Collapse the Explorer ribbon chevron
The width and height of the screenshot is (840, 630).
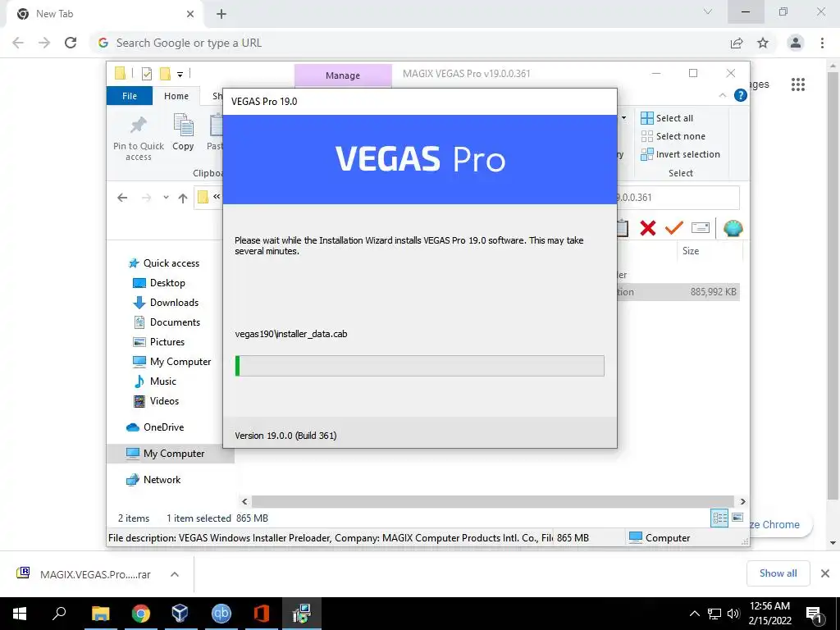[722, 95]
